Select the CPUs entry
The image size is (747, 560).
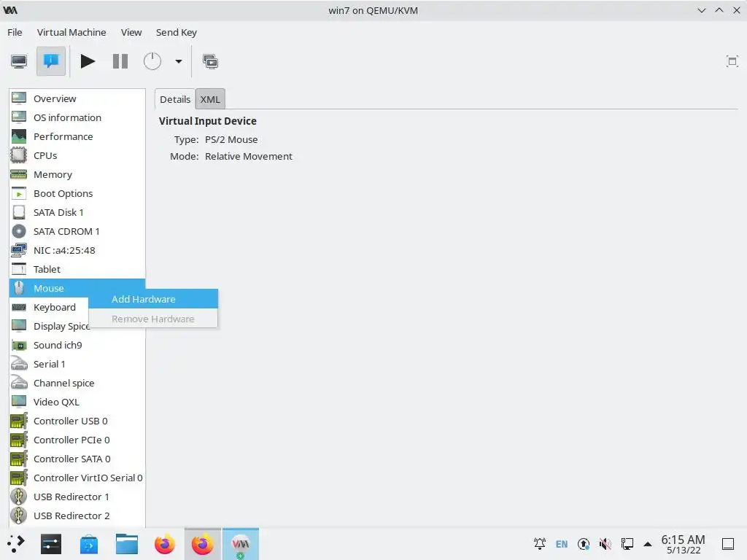tap(77, 156)
